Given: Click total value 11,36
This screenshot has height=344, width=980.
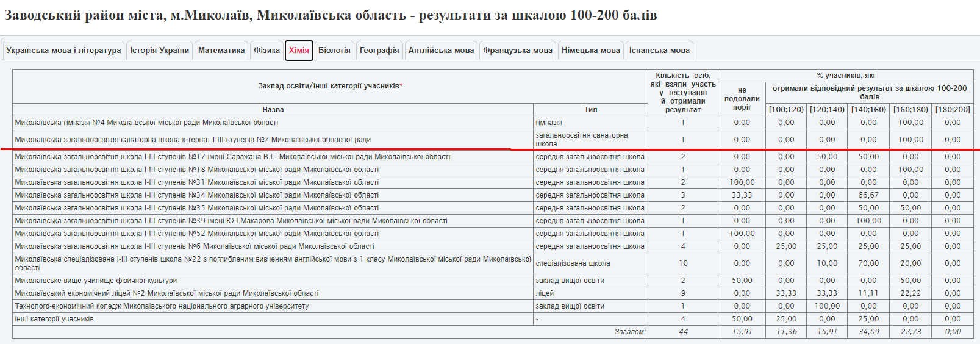Looking at the screenshot, I should pyautogui.click(x=786, y=332).
